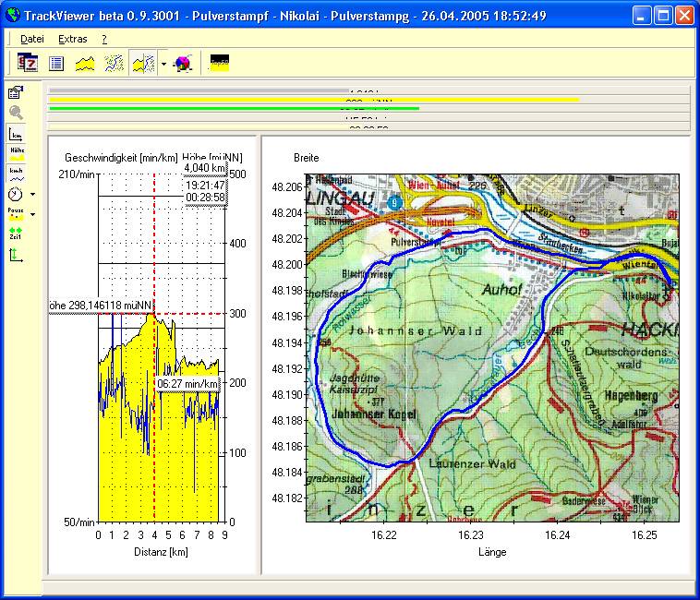Open the Datei menu
Viewport: 700px width, 600px height.
[31, 39]
